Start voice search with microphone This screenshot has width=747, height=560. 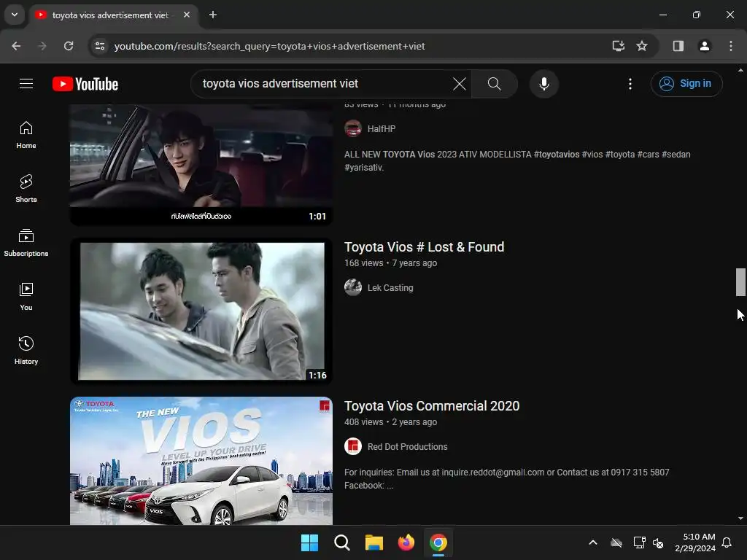543,84
